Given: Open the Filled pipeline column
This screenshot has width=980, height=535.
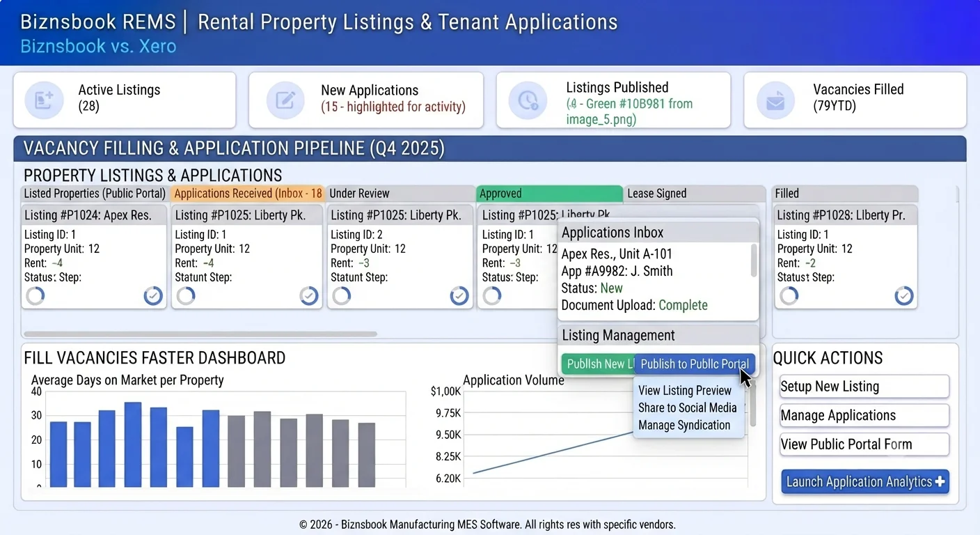Looking at the screenshot, I should point(846,194).
